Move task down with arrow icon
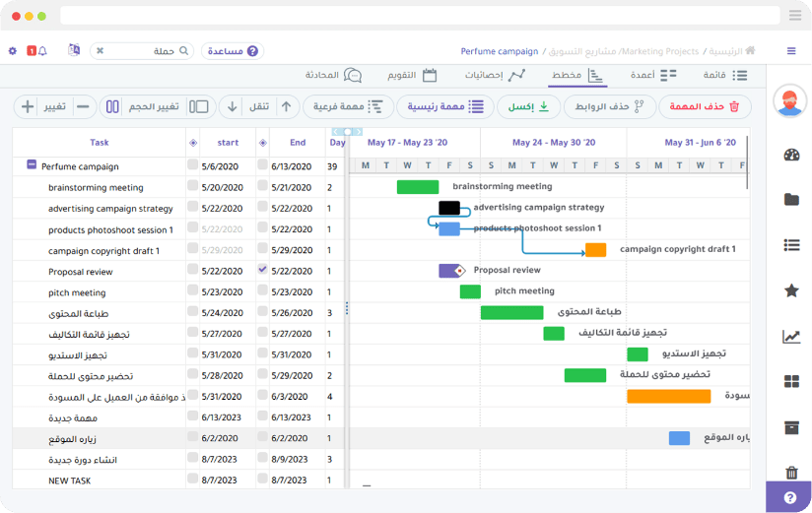Image resolution: width=812 pixels, height=513 pixels. coord(232,106)
